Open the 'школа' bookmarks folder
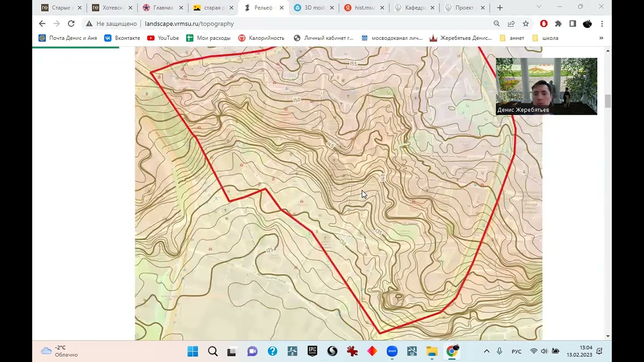This screenshot has width=644, height=362. 545,38
